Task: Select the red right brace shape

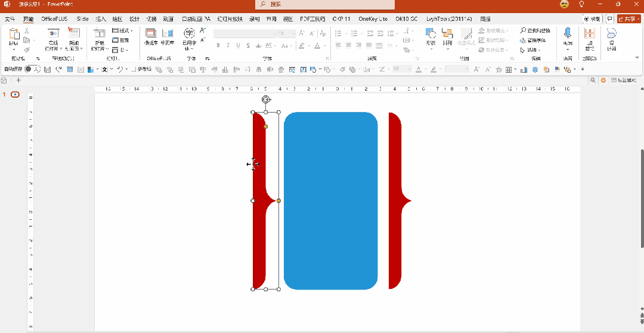Action: point(395,201)
